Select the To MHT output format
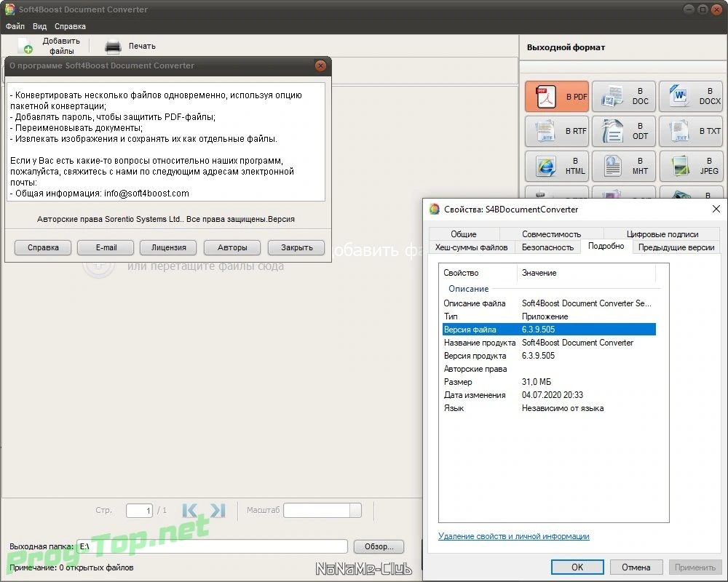The height and width of the screenshot is (582, 728). pos(624,166)
